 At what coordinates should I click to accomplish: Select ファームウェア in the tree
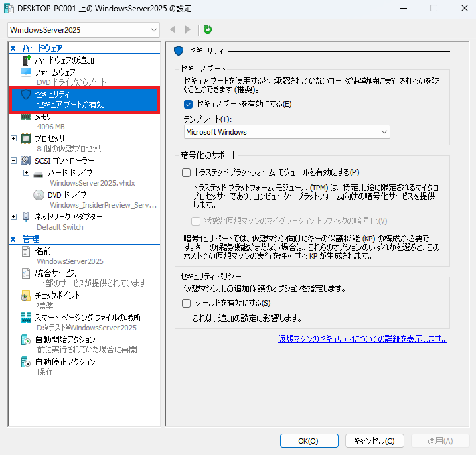pos(56,72)
